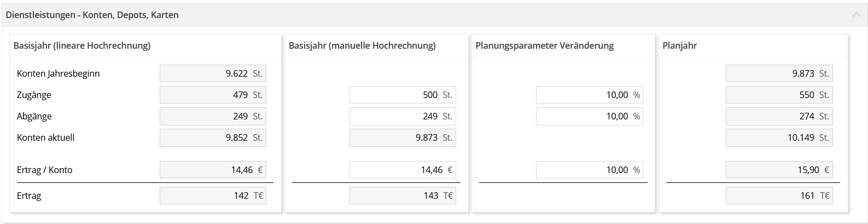Click the Abgänge percentage change field

[x=589, y=116]
